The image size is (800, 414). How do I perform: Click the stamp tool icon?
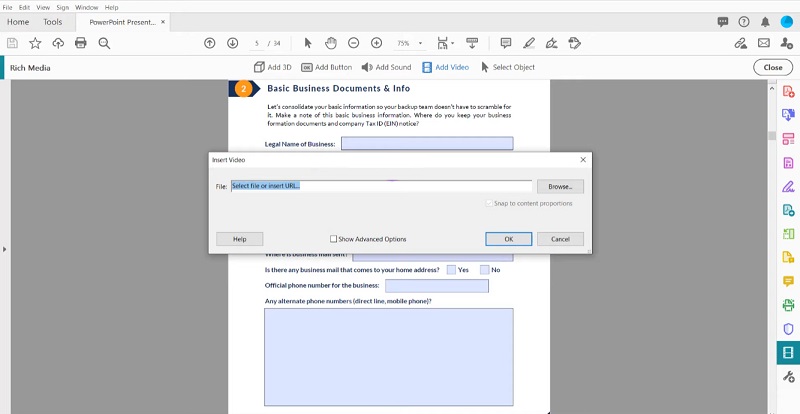tap(574, 43)
